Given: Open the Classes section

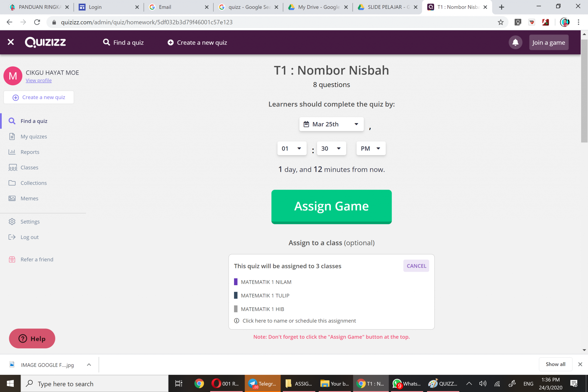Looking at the screenshot, I should pos(29,167).
